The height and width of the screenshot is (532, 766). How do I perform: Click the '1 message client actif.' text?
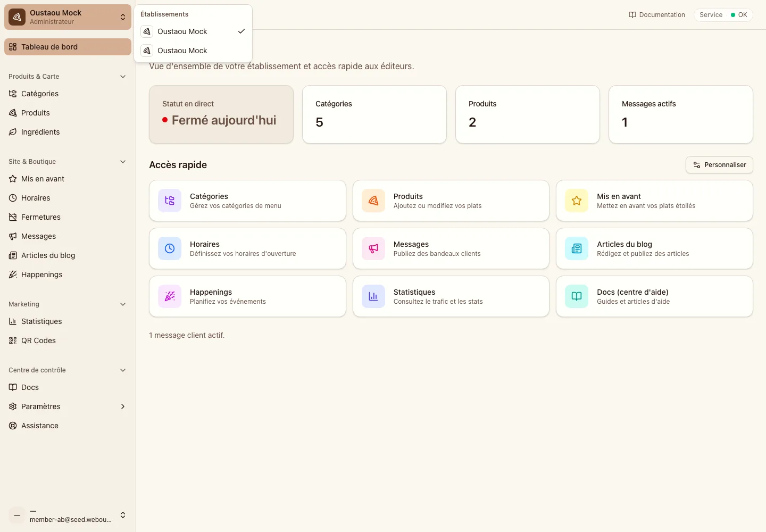tap(187, 335)
